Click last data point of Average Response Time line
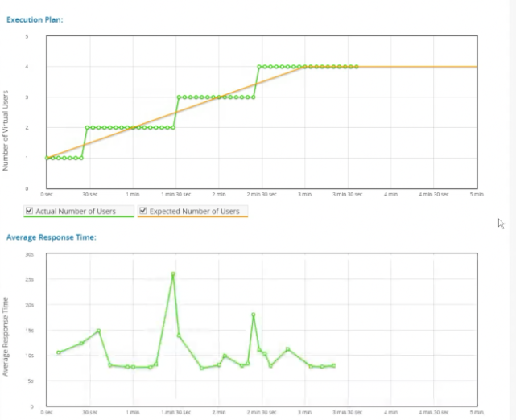This screenshot has width=516, height=420. point(334,366)
